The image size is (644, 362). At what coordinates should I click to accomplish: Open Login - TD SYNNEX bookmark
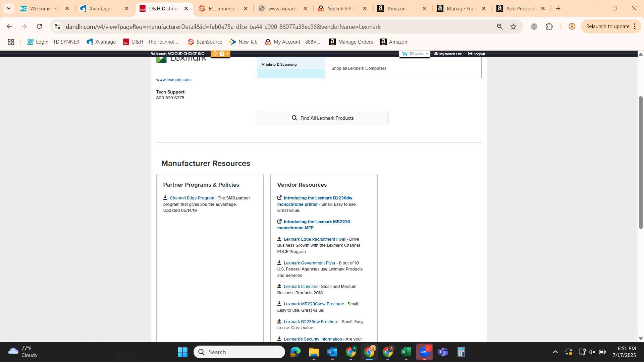[x=53, y=42]
